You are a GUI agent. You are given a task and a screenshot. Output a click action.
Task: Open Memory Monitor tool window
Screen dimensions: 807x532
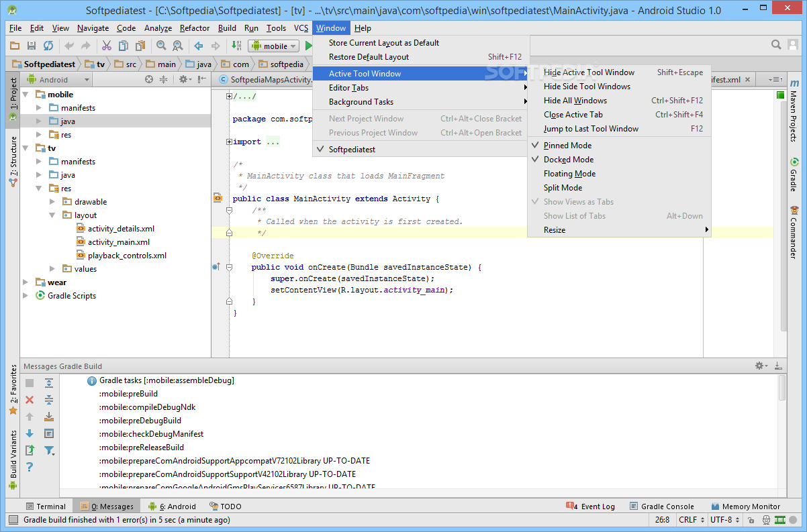coord(746,507)
